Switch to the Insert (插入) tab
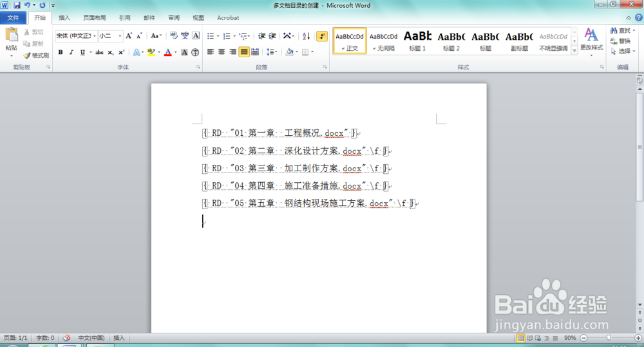 tap(64, 17)
